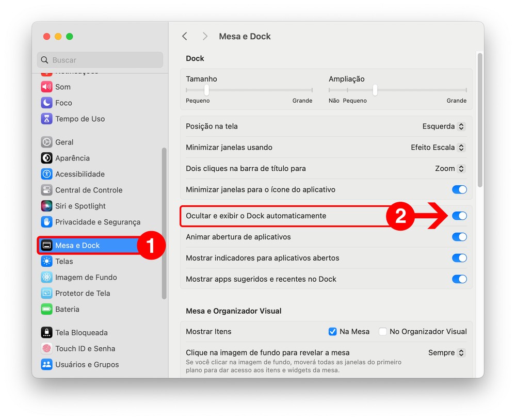Click the Privacidade e Segurança hand icon
The width and height of the screenshot is (516, 420).
(46, 222)
